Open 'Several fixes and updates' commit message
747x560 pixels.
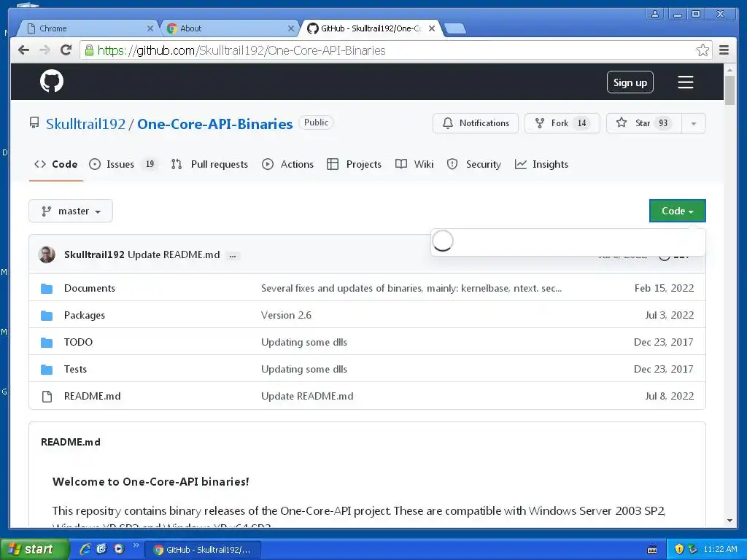point(411,288)
